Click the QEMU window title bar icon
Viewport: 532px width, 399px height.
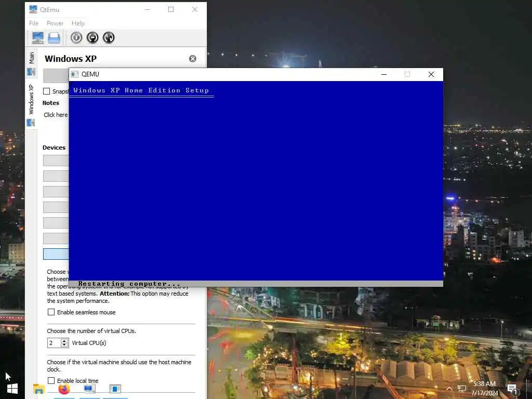[x=75, y=74]
